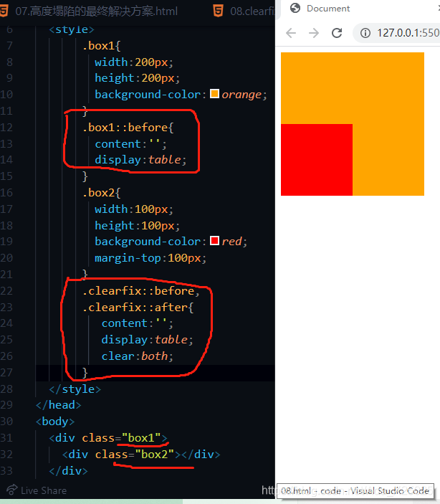Click the red value text
440x504 pixels.
tap(231, 242)
